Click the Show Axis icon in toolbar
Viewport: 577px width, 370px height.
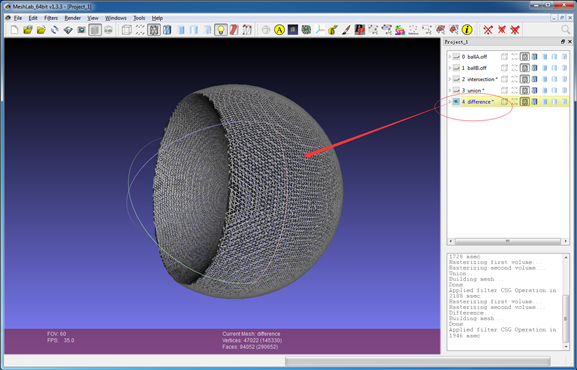(319, 30)
